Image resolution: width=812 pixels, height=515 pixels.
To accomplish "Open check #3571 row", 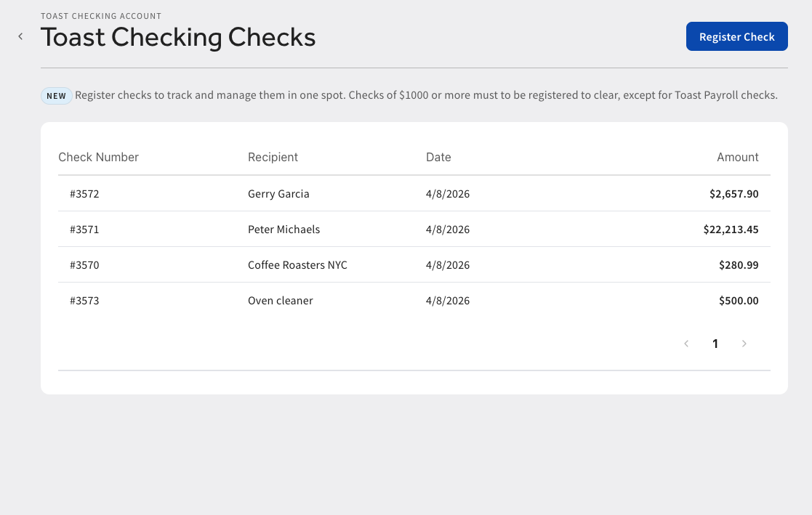I will (414, 230).
